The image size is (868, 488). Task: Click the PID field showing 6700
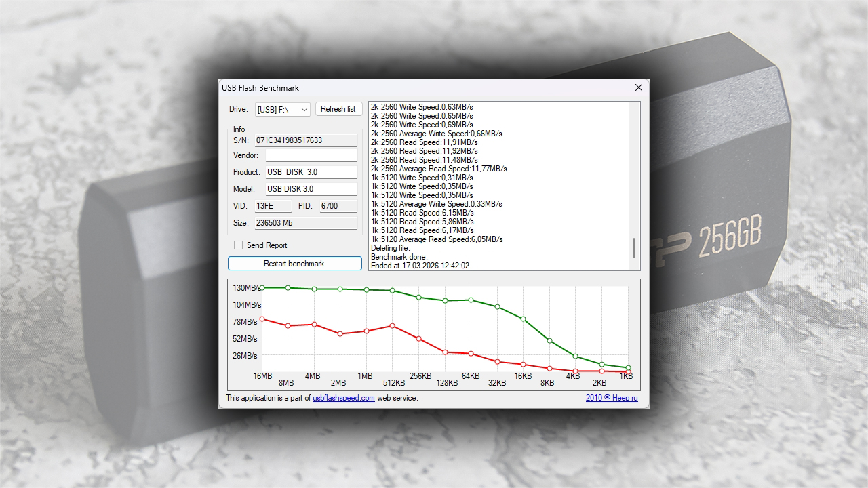(338, 206)
